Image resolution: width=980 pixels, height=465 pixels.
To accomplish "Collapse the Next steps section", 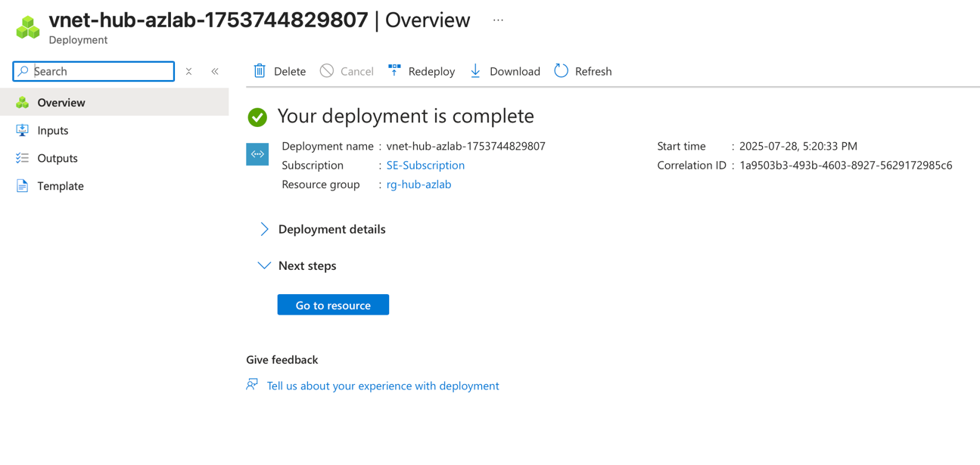I will (298, 265).
